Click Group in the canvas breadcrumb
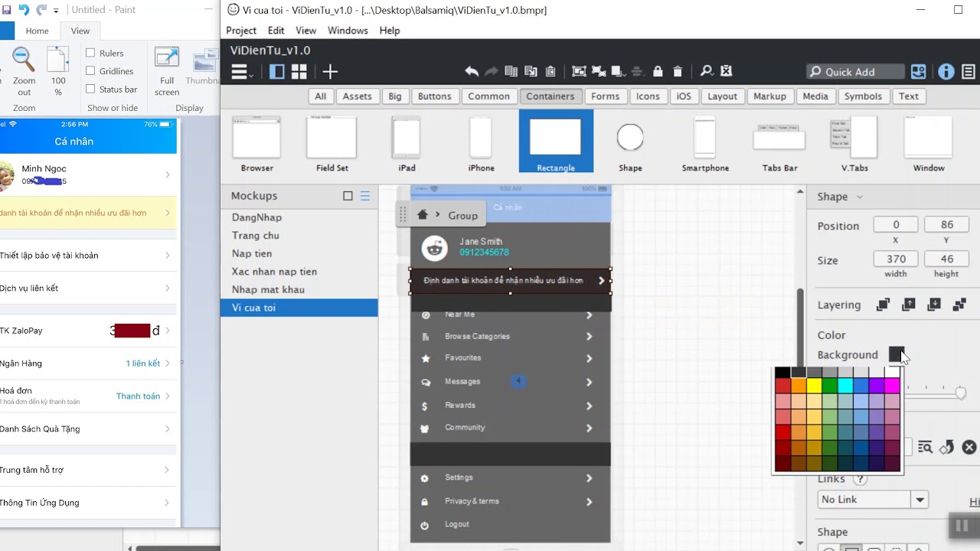Viewport: 980px width, 551px height. pyautogui.click(x=462, y=216)
